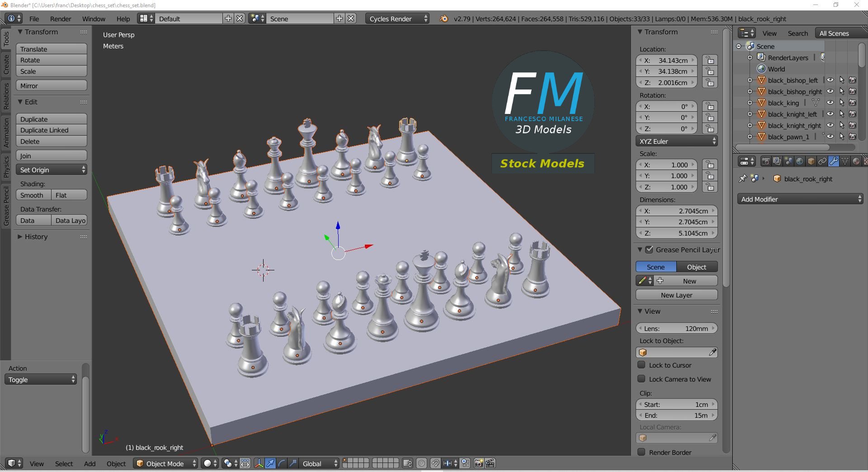This screenshot has width=868, height=472.
Task: Enable the Lock to Cursor checkbox
Action: pyautogui.click(x=642, y=365)
